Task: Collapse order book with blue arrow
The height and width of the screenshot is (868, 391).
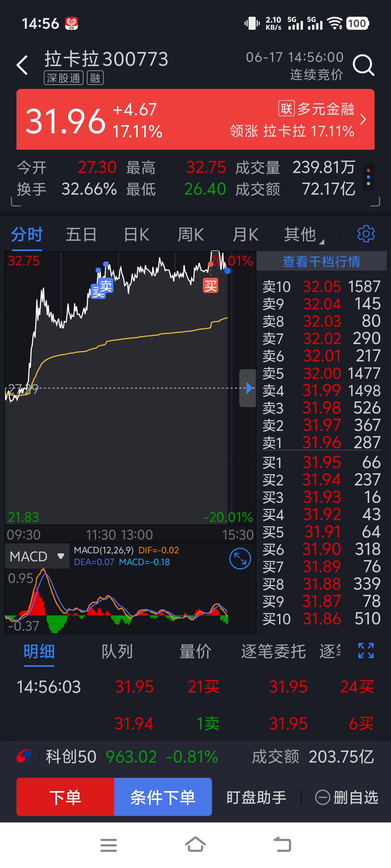Action: [248, 388]
